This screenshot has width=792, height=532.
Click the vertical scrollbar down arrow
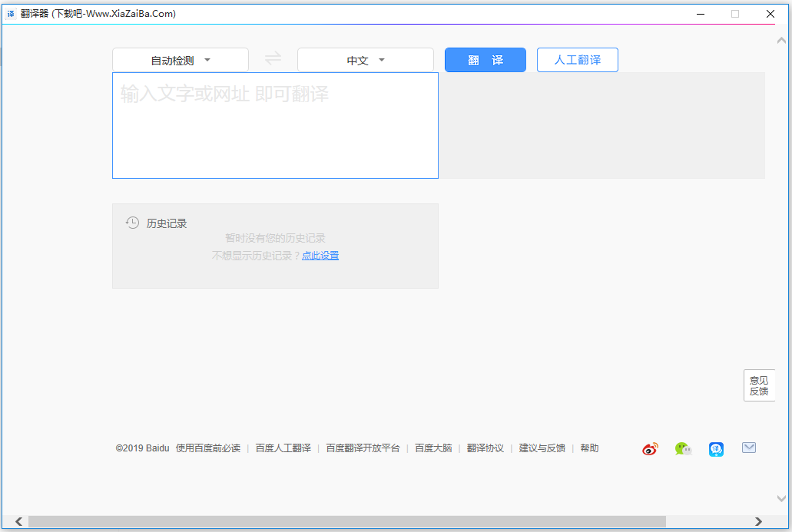(782, 499)
